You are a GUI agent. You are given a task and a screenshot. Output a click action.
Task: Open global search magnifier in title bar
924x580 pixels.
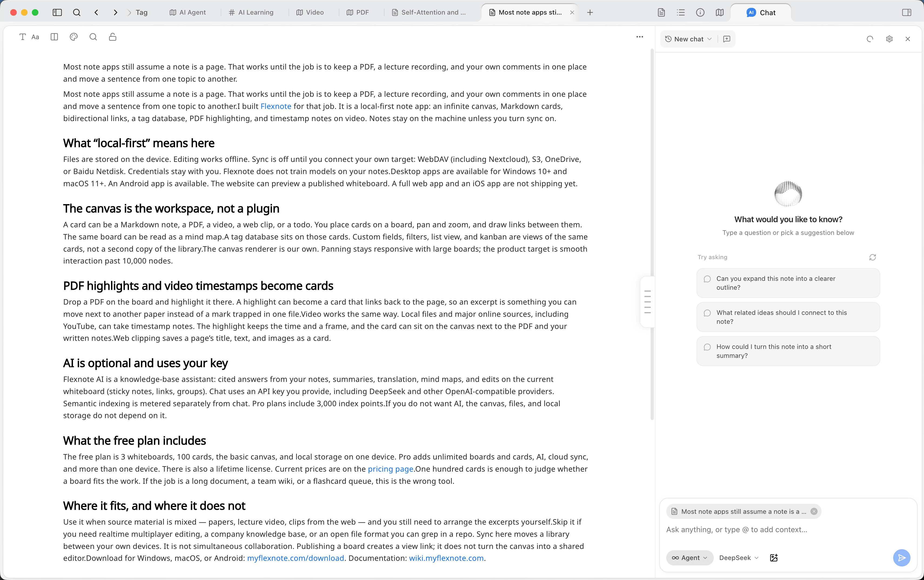pos(77,12)
